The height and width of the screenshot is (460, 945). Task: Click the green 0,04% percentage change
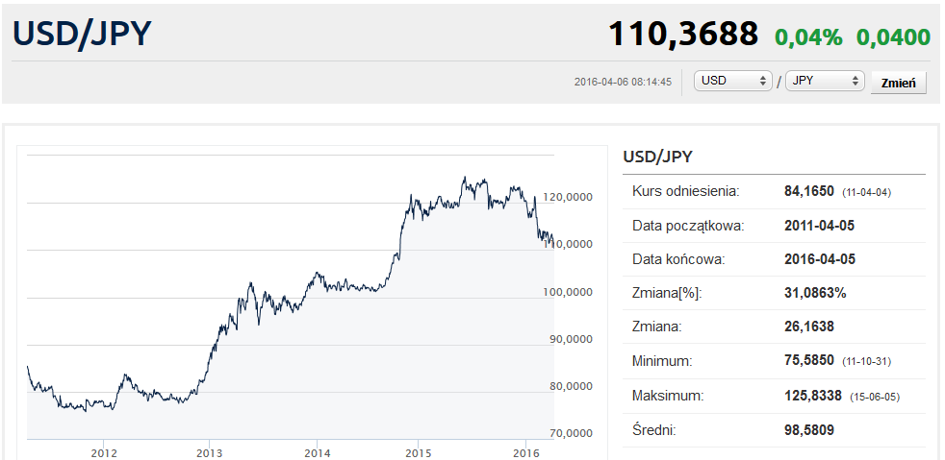pyautogui.click(x=809, y=37)
